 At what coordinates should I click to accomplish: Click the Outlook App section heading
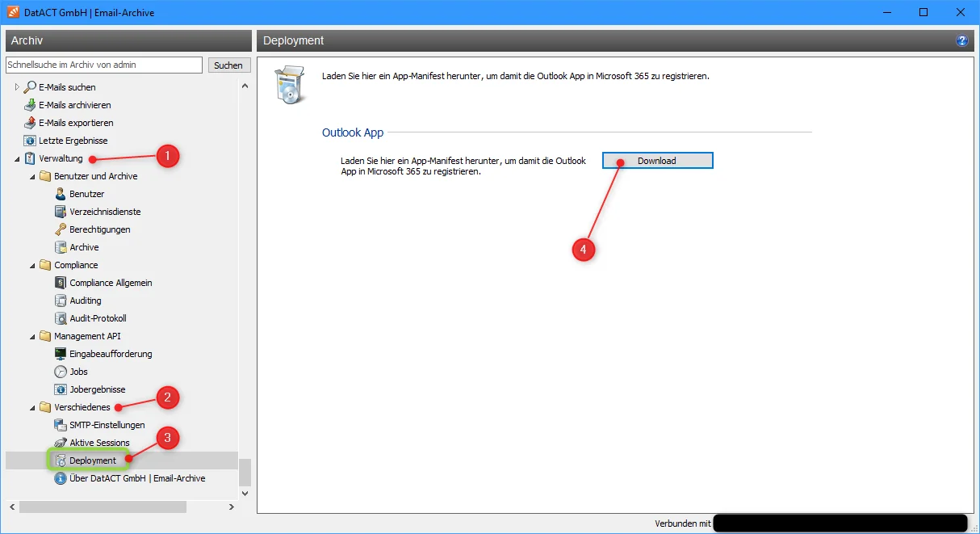click(x=353, y=132)
